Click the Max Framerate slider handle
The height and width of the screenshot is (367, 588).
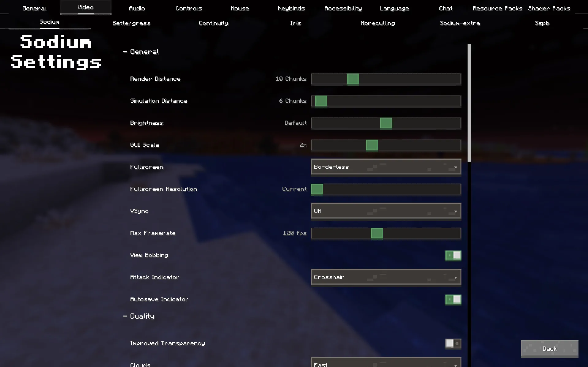(377, 233)
